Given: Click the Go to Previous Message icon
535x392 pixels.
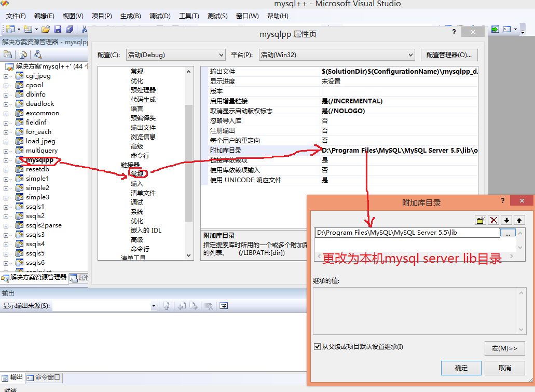Looking at the screenshot, I should point(182,306).
